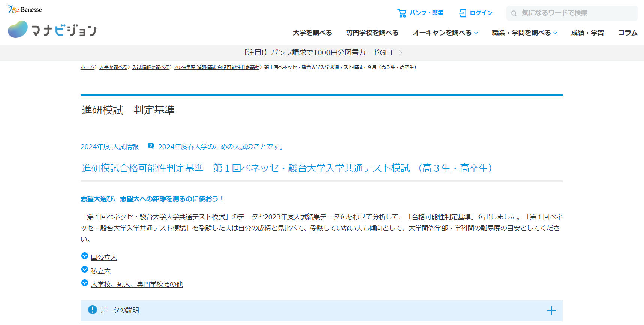Click the speech bubble info icon
This screenshot has width=644, height=325.
click(x=151, y=146)
